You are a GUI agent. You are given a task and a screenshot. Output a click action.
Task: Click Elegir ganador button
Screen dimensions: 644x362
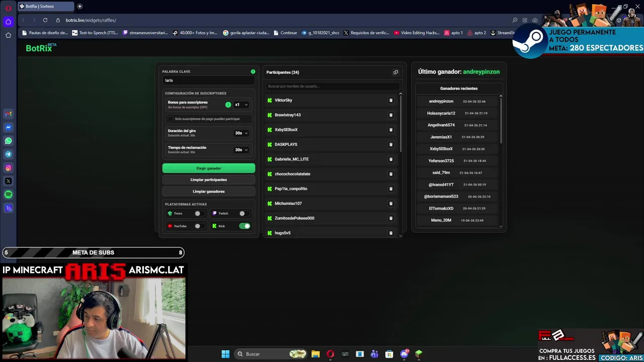tap(209, 168)
